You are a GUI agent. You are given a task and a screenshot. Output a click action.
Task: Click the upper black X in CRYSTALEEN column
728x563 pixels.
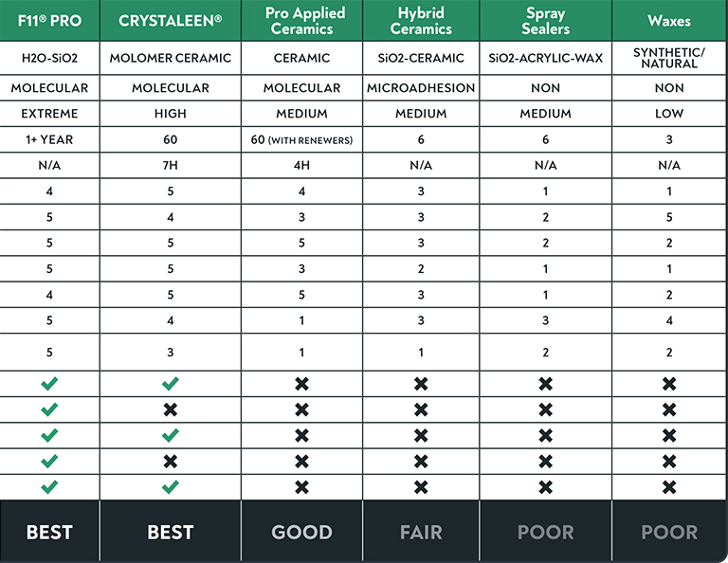(170, 409)
